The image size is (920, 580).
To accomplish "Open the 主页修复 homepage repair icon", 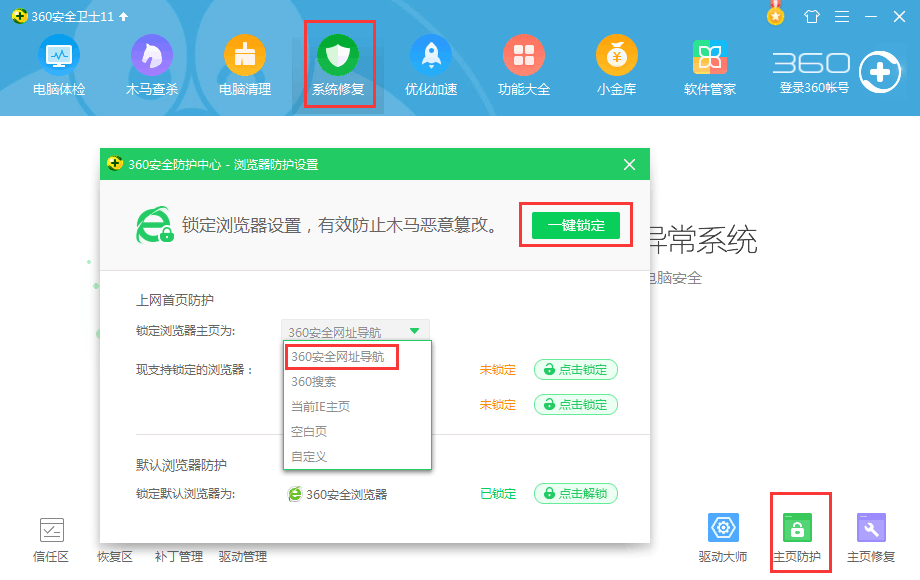I will point(871,528).
